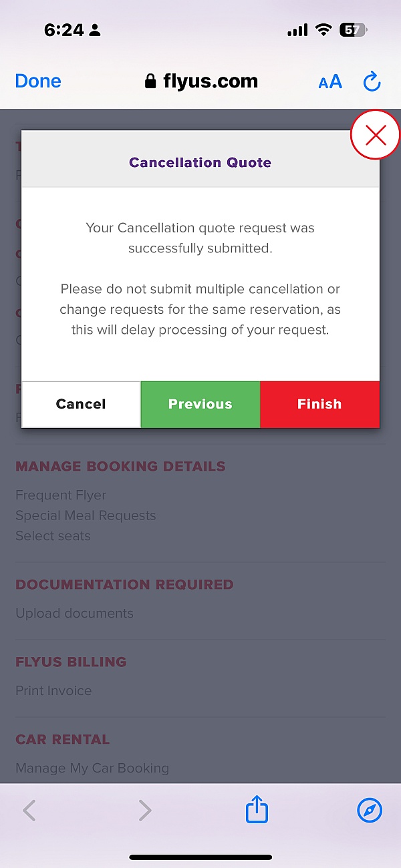Open the AA text size menu

coord(330,82)
